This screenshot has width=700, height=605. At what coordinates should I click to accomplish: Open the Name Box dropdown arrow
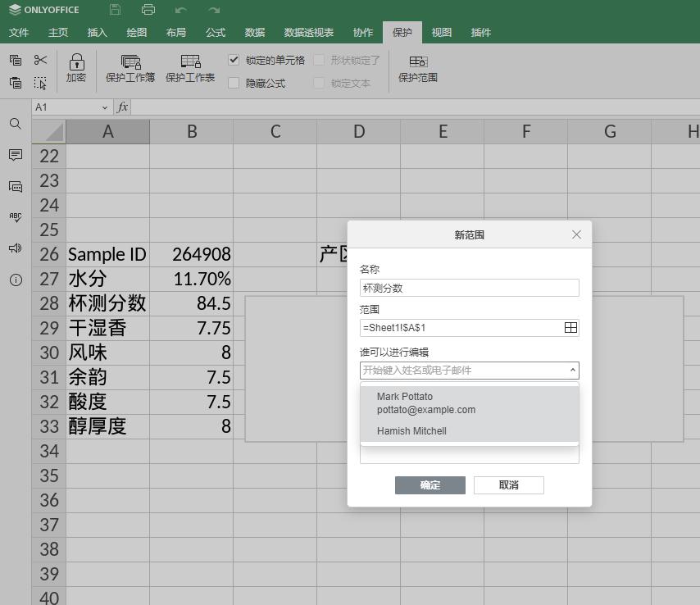click(x=104, y=107)
